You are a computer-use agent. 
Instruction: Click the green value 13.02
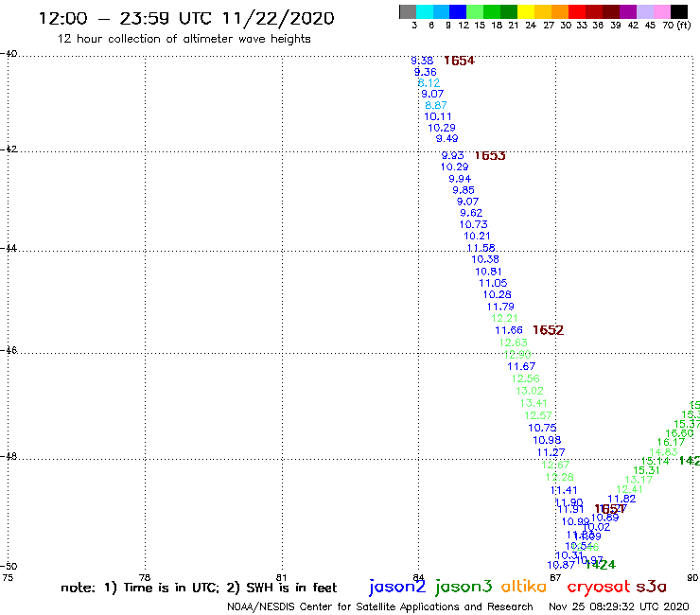[530, 392]
